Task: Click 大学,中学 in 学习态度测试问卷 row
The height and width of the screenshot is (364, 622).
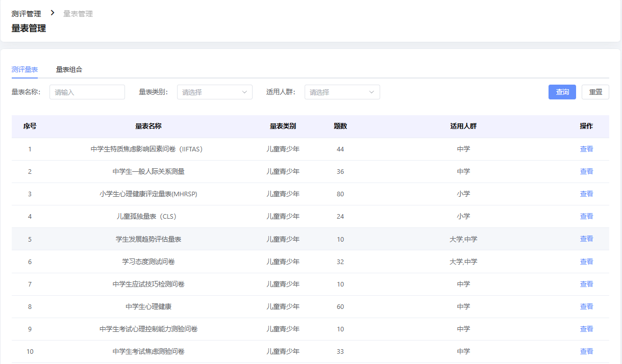Action: 463,262
